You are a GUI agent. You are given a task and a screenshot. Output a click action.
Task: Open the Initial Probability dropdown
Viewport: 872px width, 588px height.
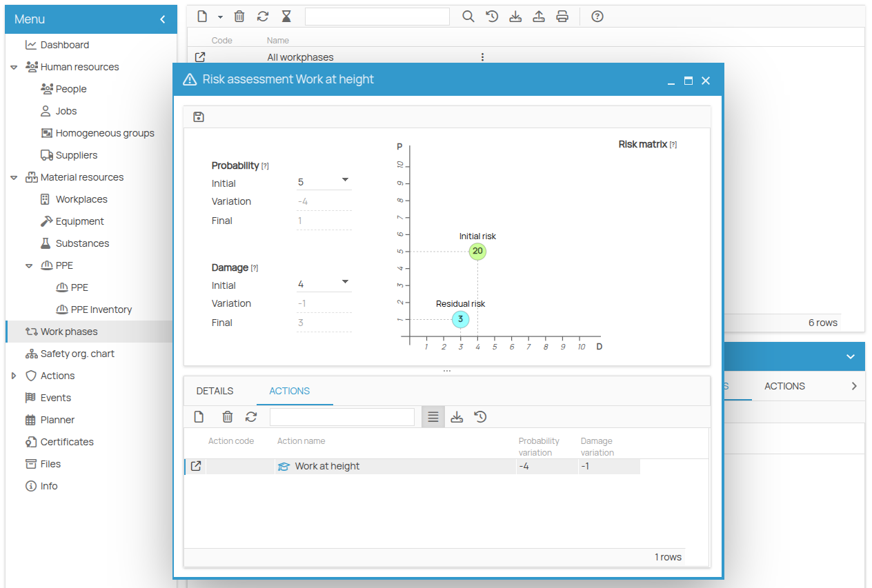[345, 180]
